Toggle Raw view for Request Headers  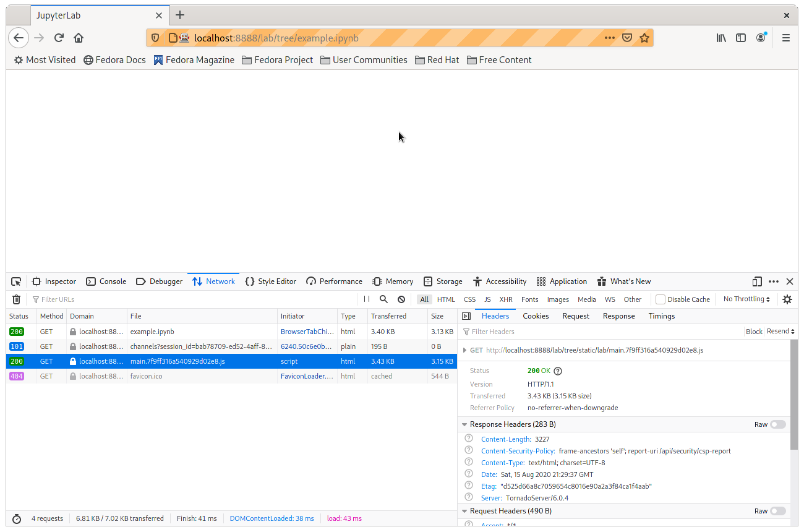tap(777, 511)
